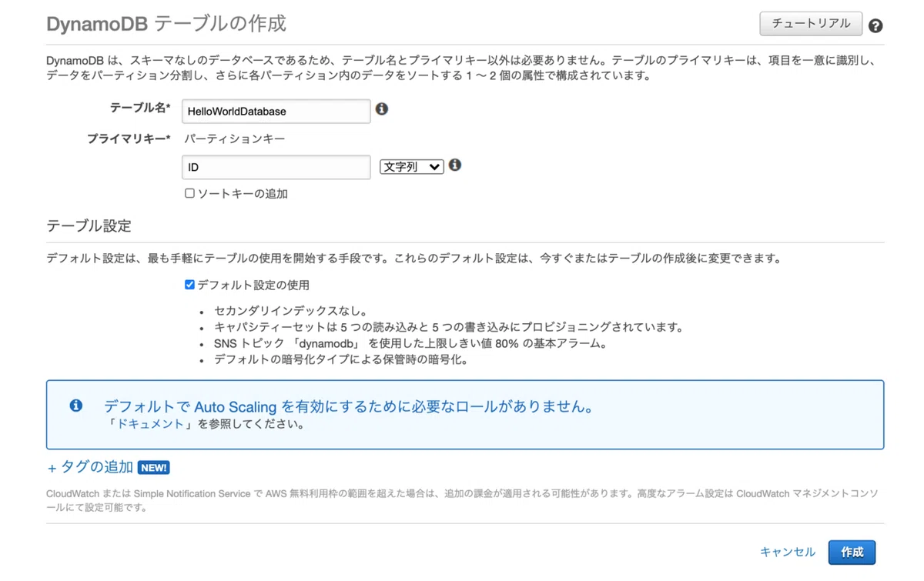Image resolution: width=924 pixels, height=581 pixels.
Task: Enable the ソートキーの追加 checkbox
Action: pos(189,193)
